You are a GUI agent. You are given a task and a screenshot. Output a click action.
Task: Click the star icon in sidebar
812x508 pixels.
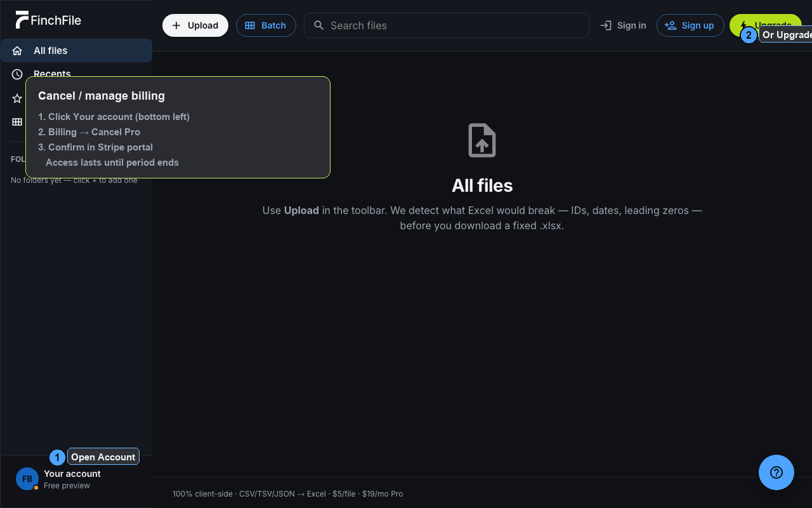click(x=17, y=98)
